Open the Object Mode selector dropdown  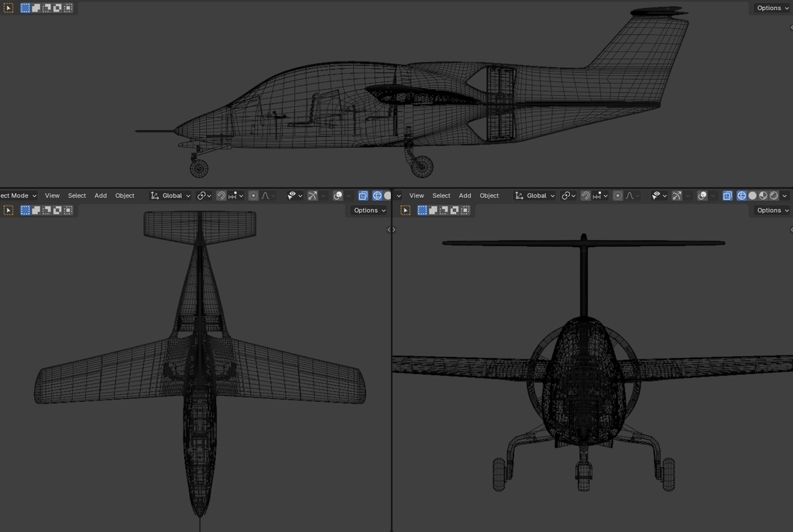click(x=19, y=196)
